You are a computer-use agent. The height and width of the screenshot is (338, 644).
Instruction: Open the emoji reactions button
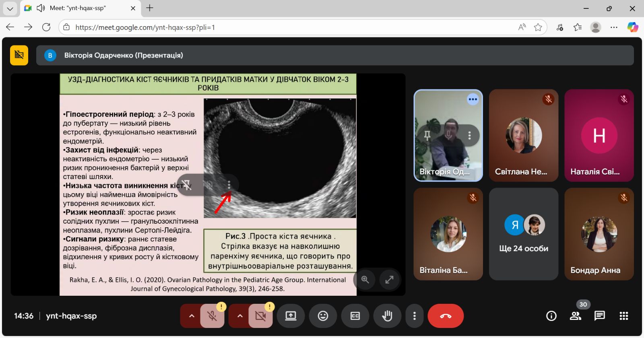point(323,316)
